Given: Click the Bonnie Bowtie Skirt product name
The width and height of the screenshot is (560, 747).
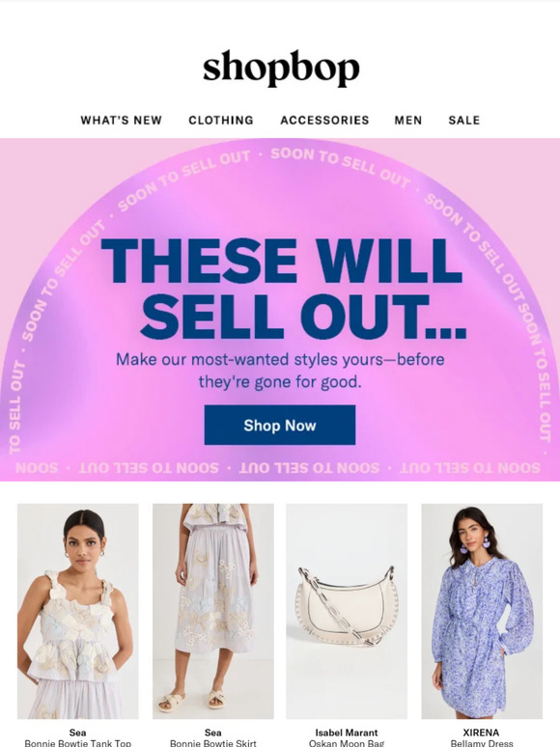Looking at the screenshot, I should coord(213,743).
